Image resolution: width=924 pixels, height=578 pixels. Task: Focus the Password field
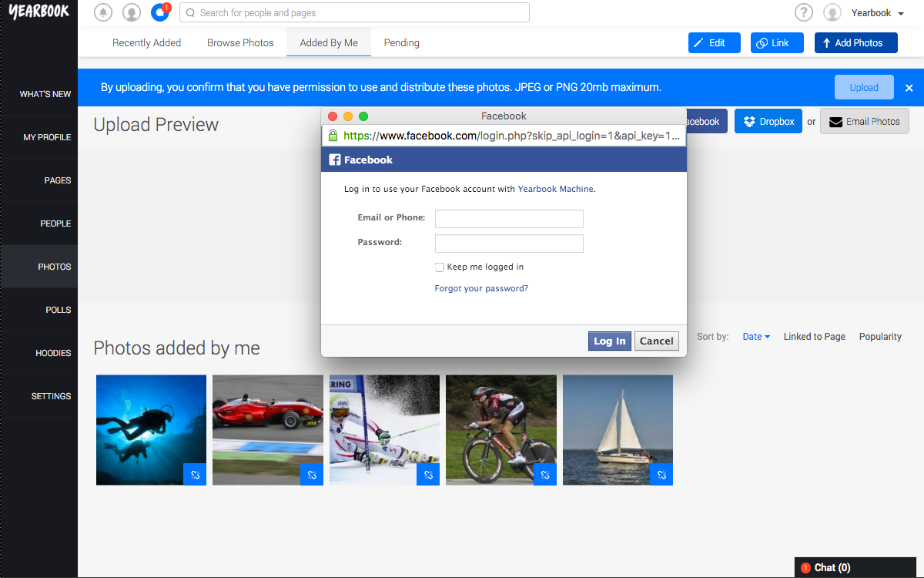coord(509,244)
